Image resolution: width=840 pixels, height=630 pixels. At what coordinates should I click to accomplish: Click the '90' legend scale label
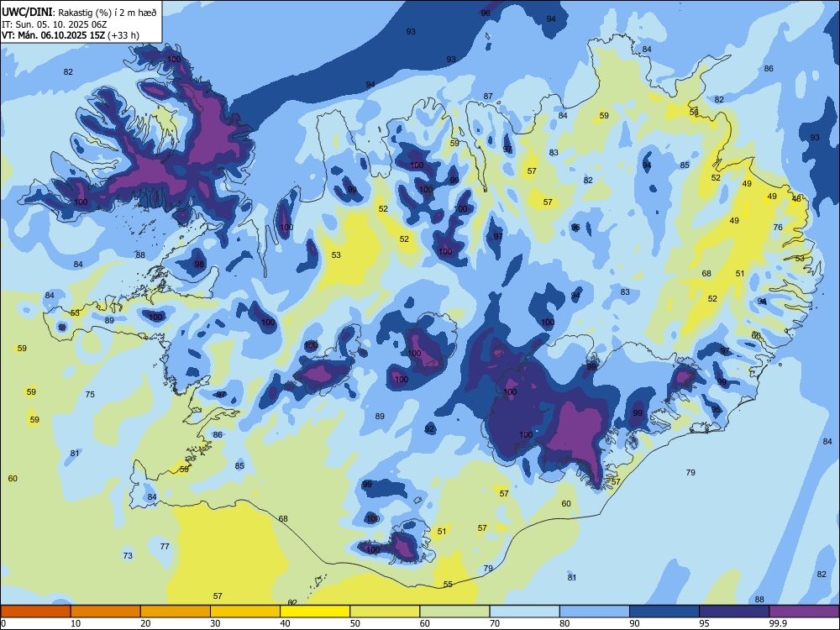(634, 623)
